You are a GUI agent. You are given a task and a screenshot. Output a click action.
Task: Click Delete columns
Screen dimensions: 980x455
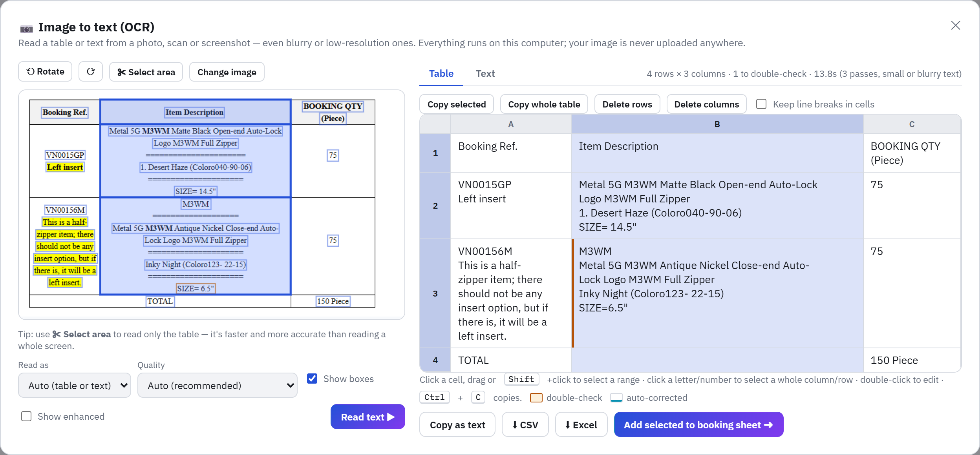(706, 104)
